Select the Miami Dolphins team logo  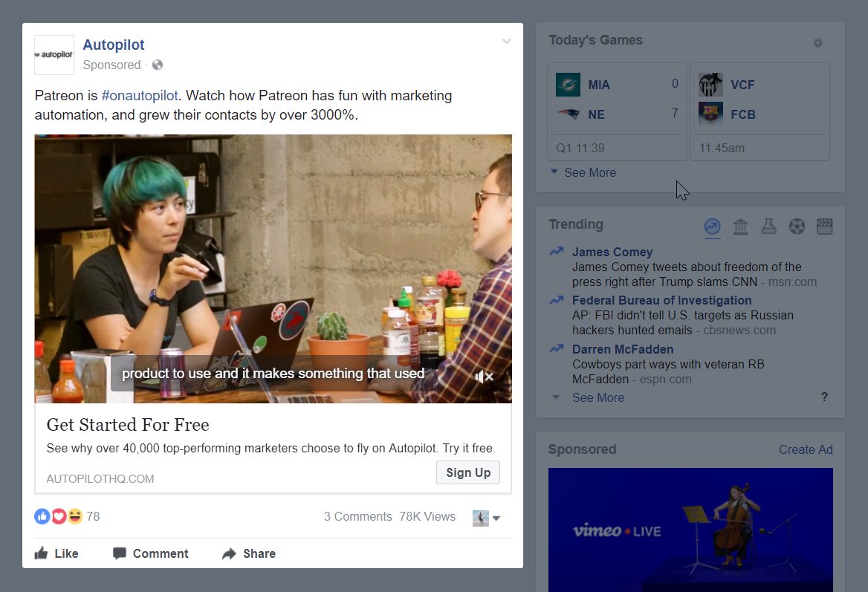point(568,85)
